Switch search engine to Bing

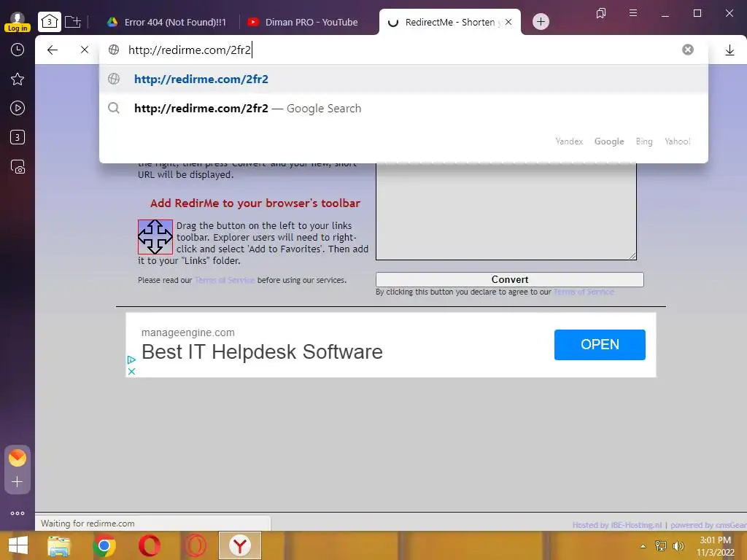(x=643, y=141)
